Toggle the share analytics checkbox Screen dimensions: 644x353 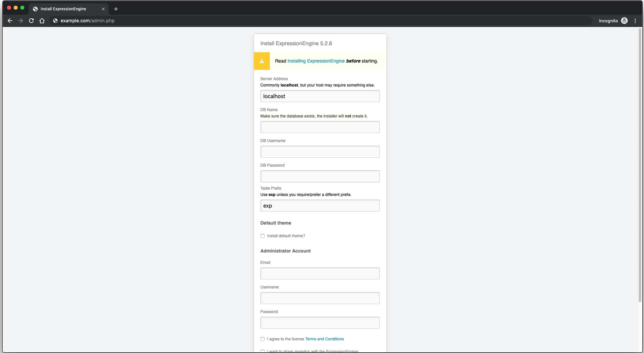point(263,351)
